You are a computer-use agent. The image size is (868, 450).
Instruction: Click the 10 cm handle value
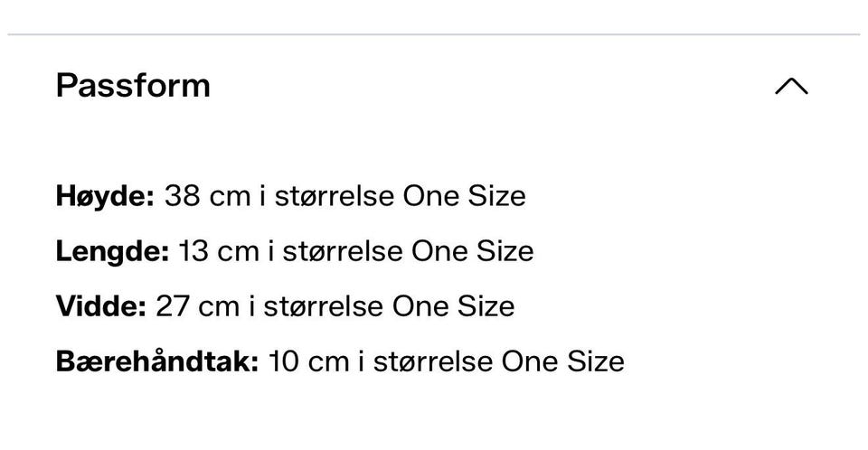[309, 362]
